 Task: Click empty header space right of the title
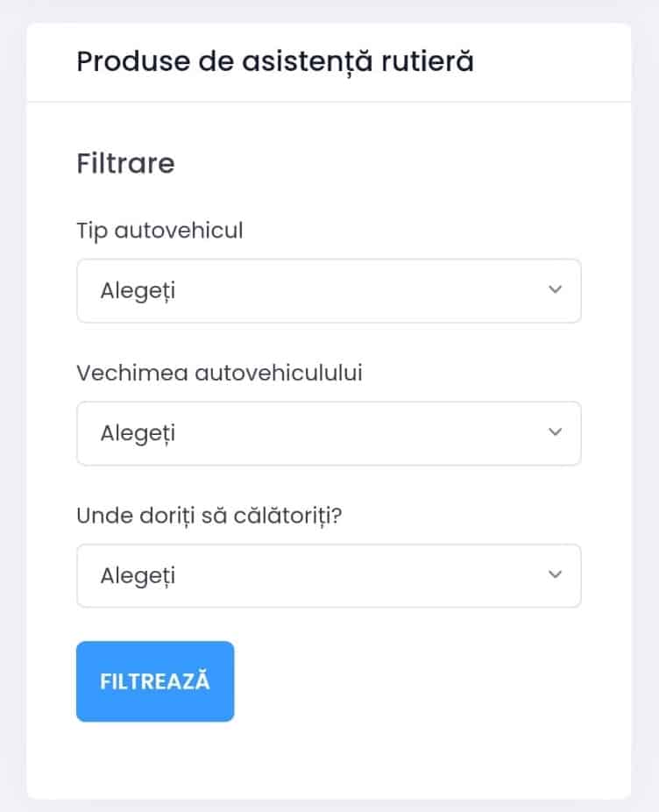click(552, 63)
